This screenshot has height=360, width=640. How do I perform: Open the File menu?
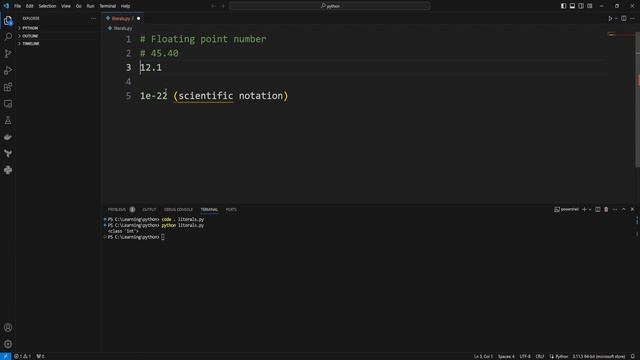(x=18, y=6)
